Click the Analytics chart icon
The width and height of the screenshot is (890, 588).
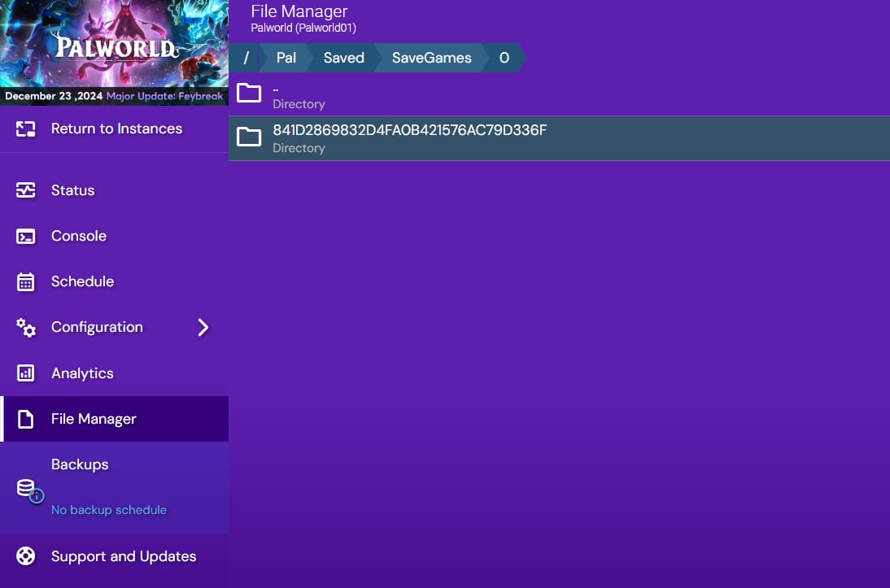26,373
